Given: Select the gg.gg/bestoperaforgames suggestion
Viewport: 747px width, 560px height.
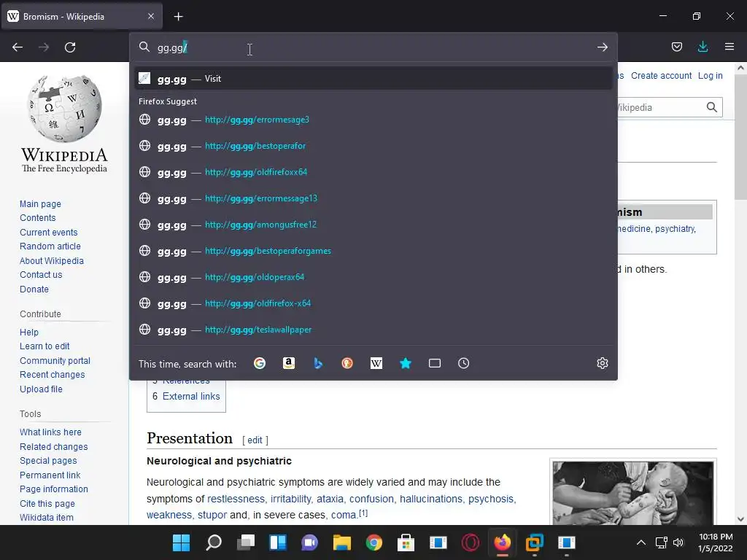Looking at the screenshot, I should (373, 251).
